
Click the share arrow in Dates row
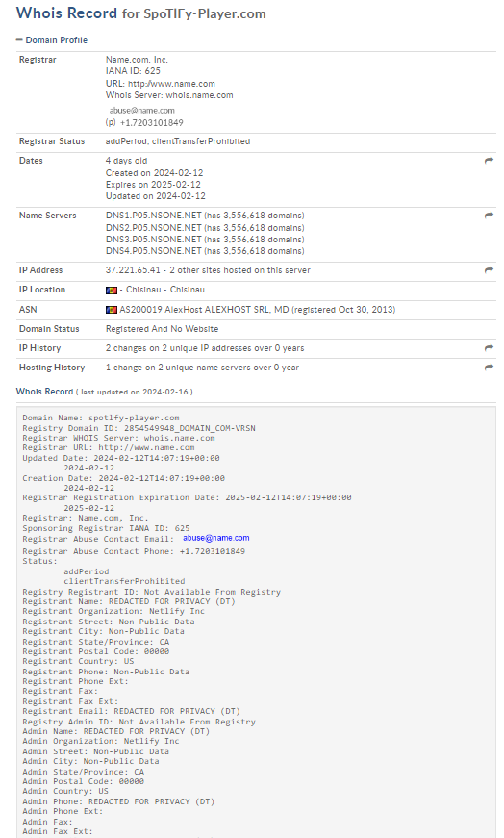tap(489, 161)
